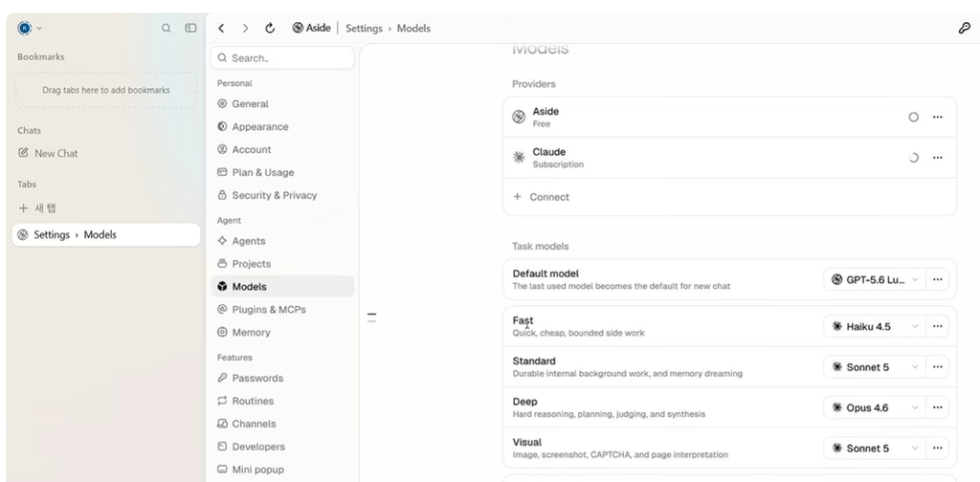Click the three-dot menu for Deep model

pyautogui.click(x=938, y=407)
